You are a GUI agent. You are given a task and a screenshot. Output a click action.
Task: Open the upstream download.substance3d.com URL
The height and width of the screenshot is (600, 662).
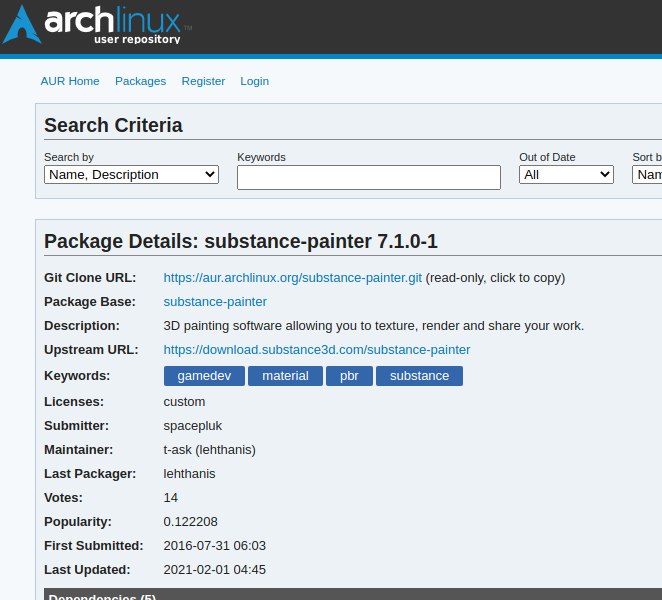[x=317, y=350]
